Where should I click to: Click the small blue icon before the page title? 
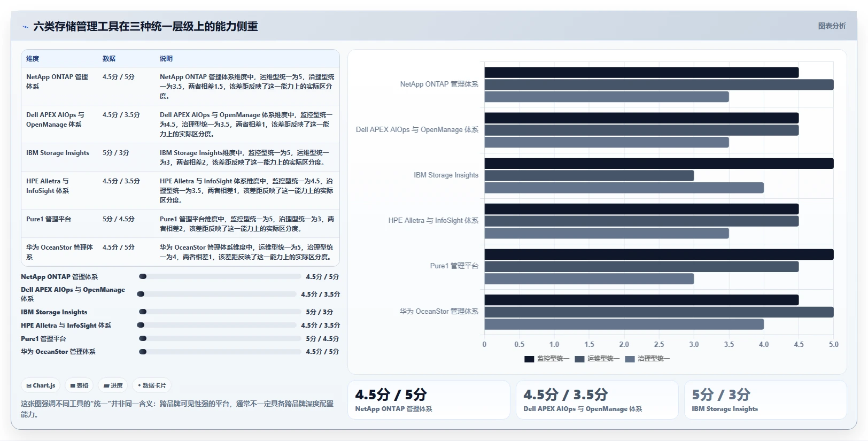[x=25, y=27]
